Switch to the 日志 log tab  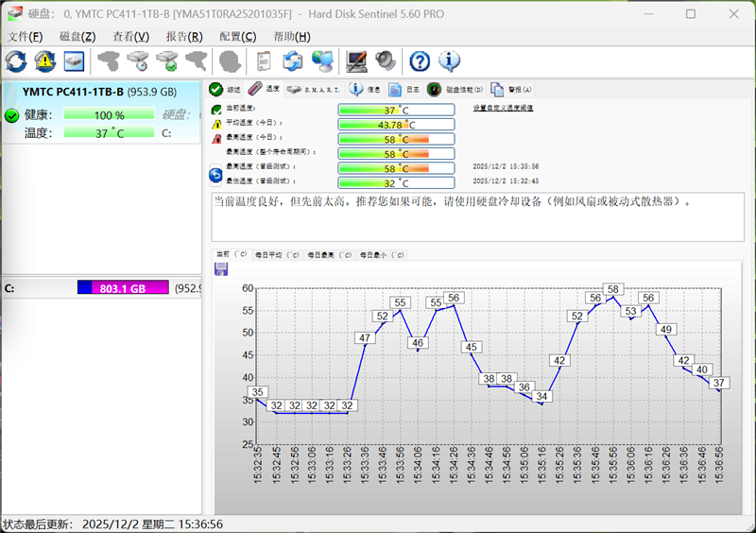[404, 90]
